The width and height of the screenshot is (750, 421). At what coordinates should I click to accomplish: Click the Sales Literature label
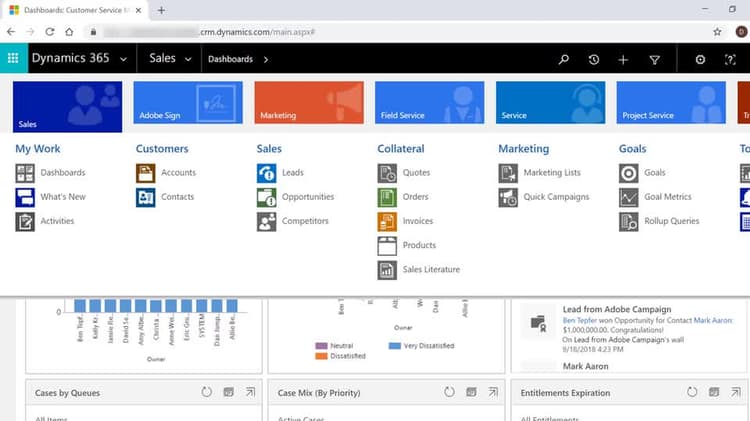pos(431,269)
